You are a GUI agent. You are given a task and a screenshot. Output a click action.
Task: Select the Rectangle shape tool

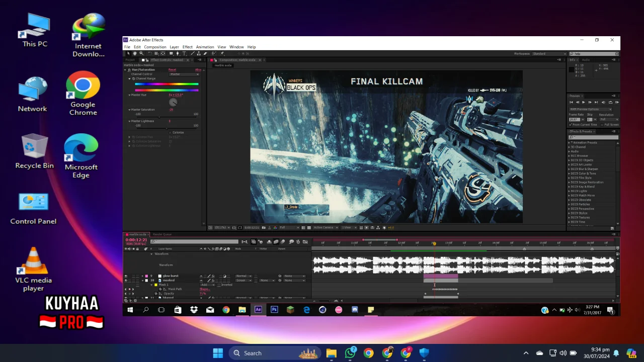172,54
